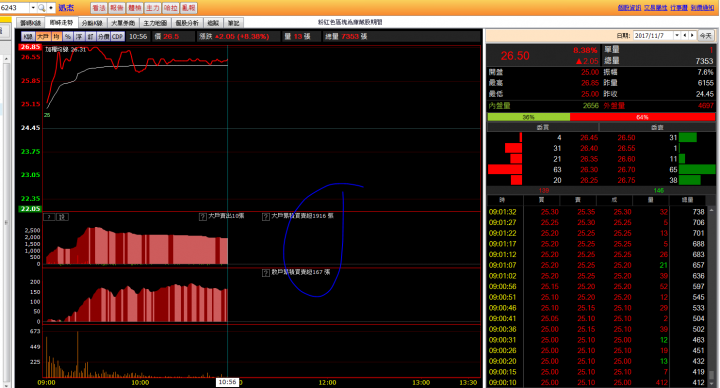Open the tab between 個股分析 and 筆記
This screenshot has height=388, width=720.
tap(213, 23)
